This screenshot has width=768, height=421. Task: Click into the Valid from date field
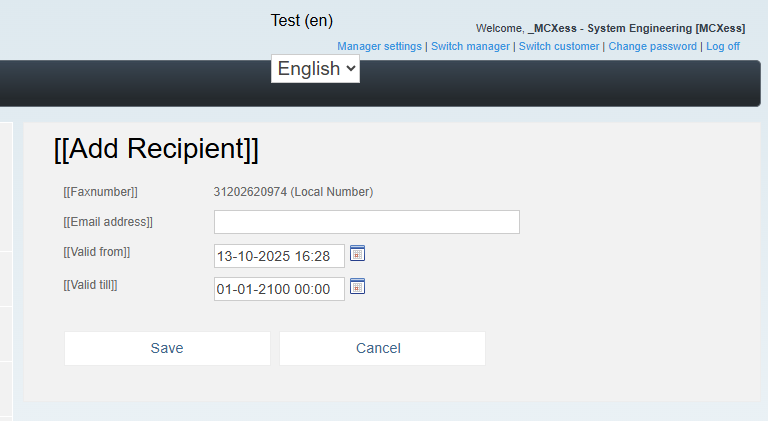coord(279,256)
